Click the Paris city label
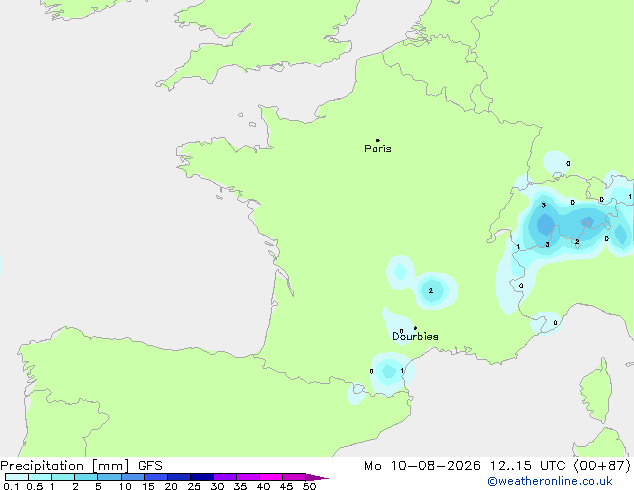 click(x=378, y=149)
